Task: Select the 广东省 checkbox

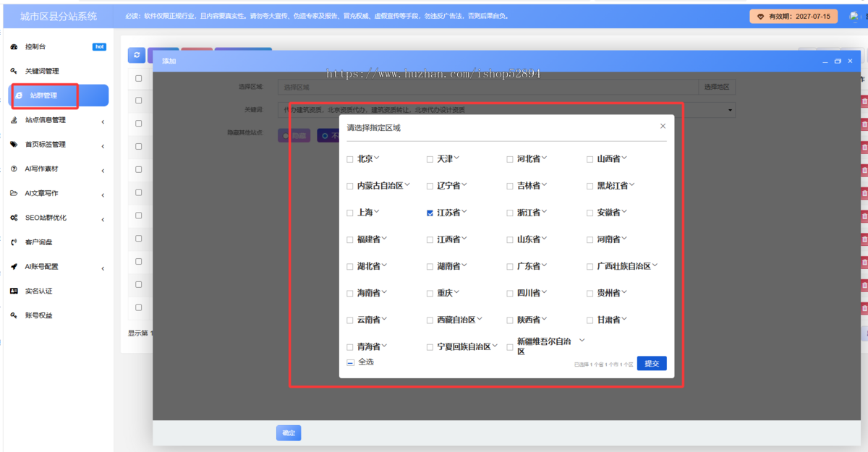Action: coord(510,267)
